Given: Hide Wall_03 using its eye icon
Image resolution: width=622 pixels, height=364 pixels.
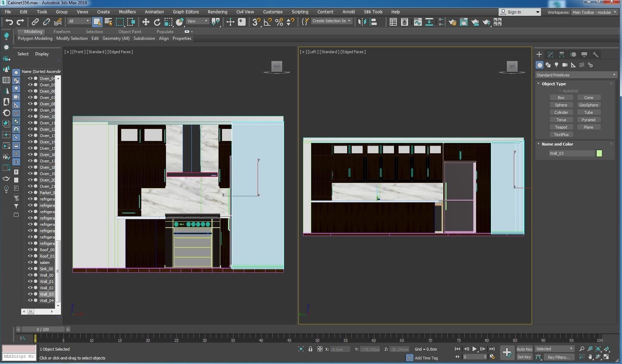Looking at the screenshot, I should click(30, 294).
